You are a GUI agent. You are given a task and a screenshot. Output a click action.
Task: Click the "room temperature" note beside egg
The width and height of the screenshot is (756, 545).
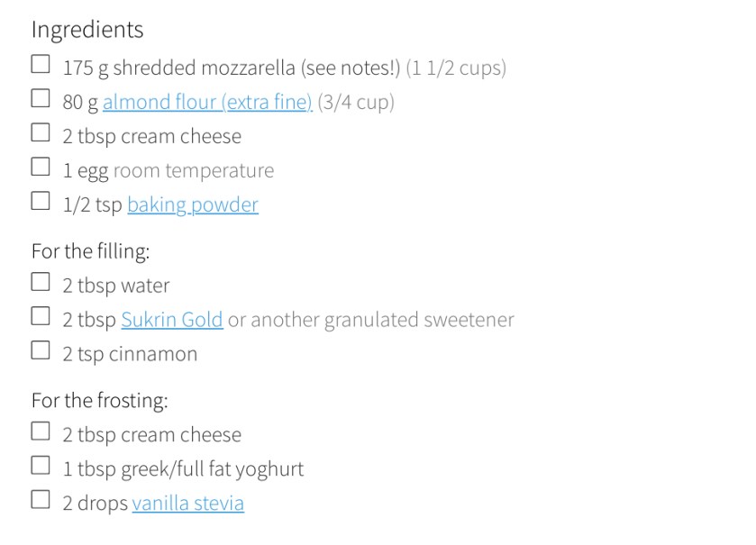coord(193,171)
